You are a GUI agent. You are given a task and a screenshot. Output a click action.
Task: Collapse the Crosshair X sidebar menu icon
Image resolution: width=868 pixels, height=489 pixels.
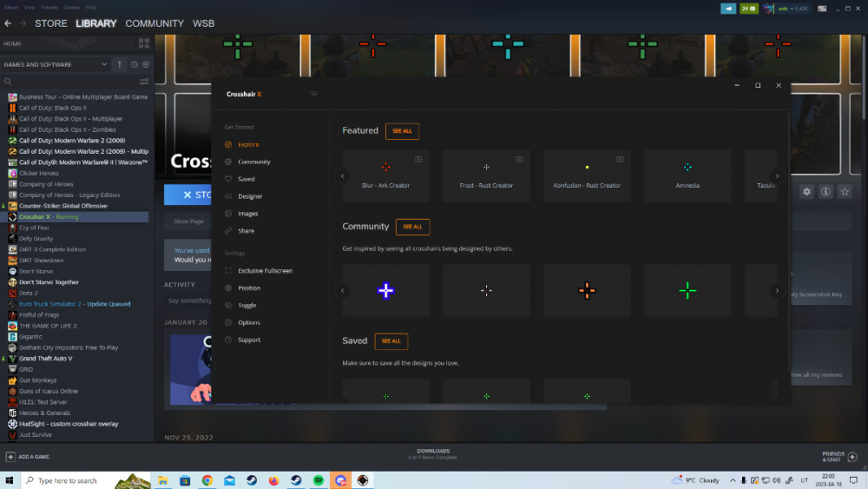[x=313, y=94]
